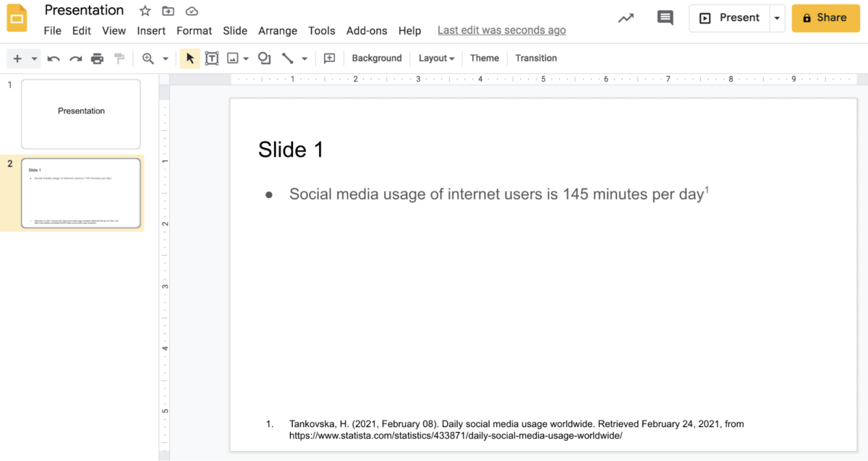Screen dimensions: 868x461
Task: Select the insert image icon
Action: (233, 58)
